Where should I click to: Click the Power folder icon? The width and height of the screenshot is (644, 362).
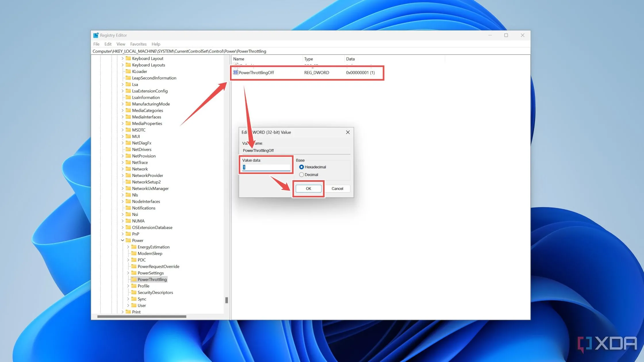coord(128,240)
